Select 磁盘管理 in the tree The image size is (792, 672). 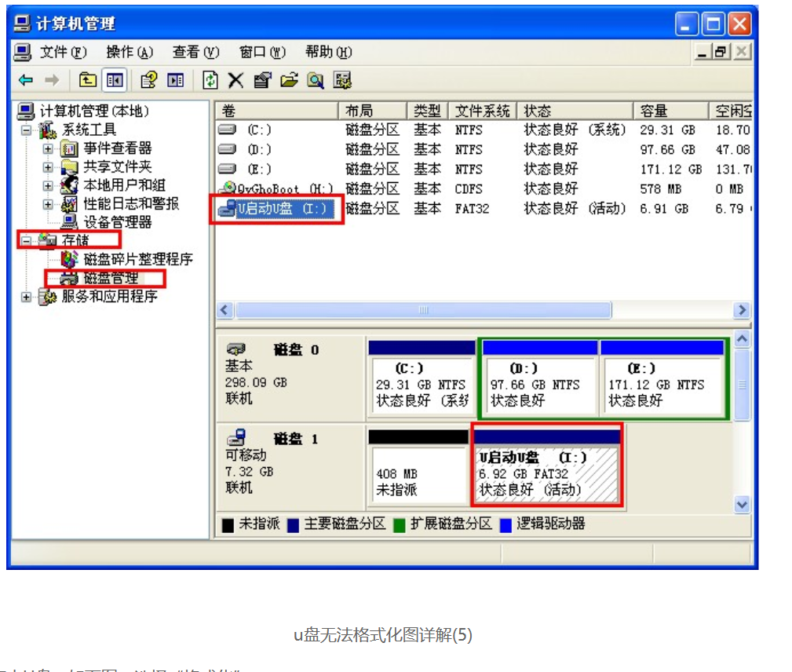[111, 278]
